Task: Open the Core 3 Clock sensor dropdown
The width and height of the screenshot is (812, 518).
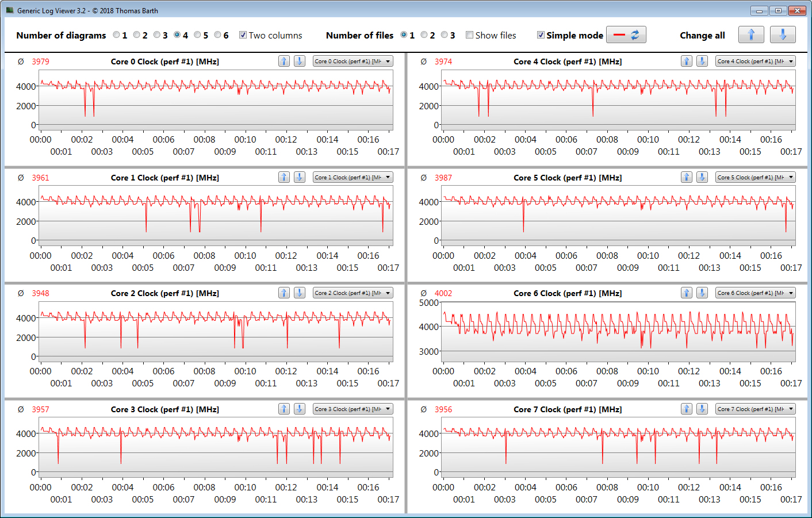Action: click(353, 409)
